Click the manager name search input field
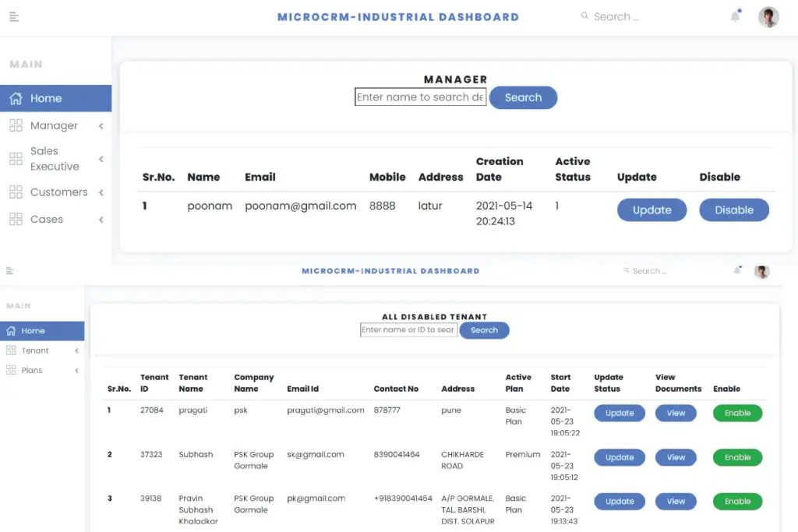The width and height of the screenshot is (798, 532). pyautogui.click(x=420, y=97)
